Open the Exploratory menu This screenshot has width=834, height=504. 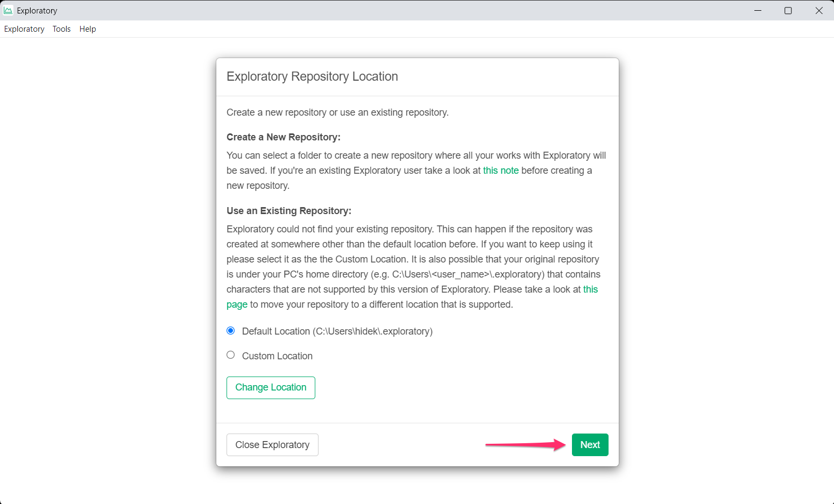(24, 29)
